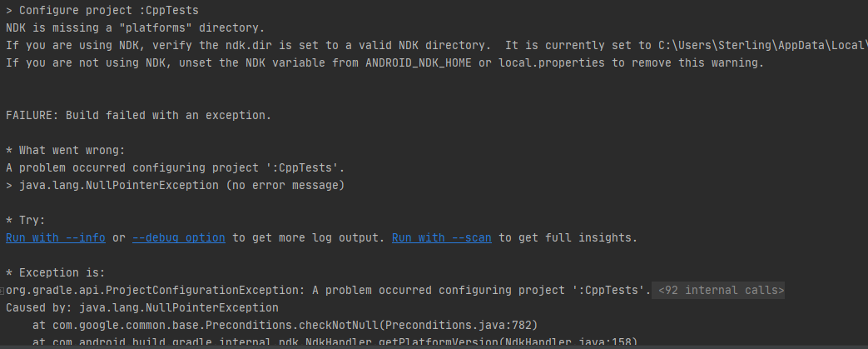Click the 'local.properties' text in the warning
868x349 pixels.
point(552,62)
